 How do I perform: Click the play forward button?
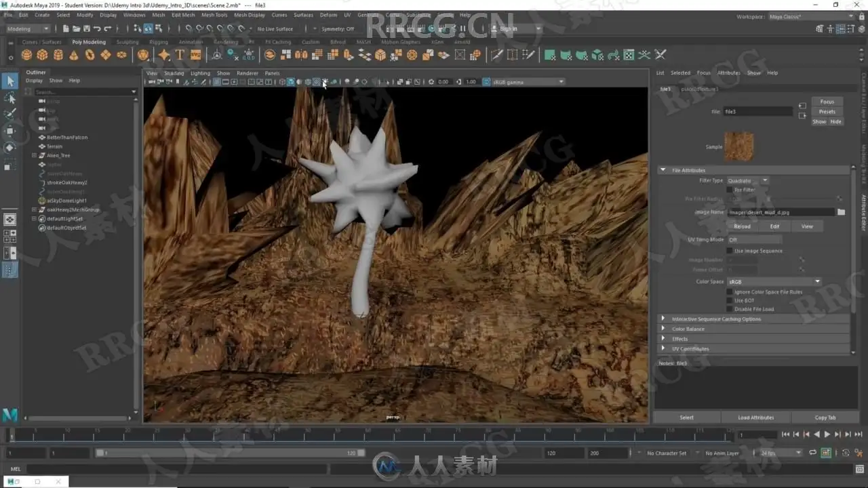[x=827, y=434]
